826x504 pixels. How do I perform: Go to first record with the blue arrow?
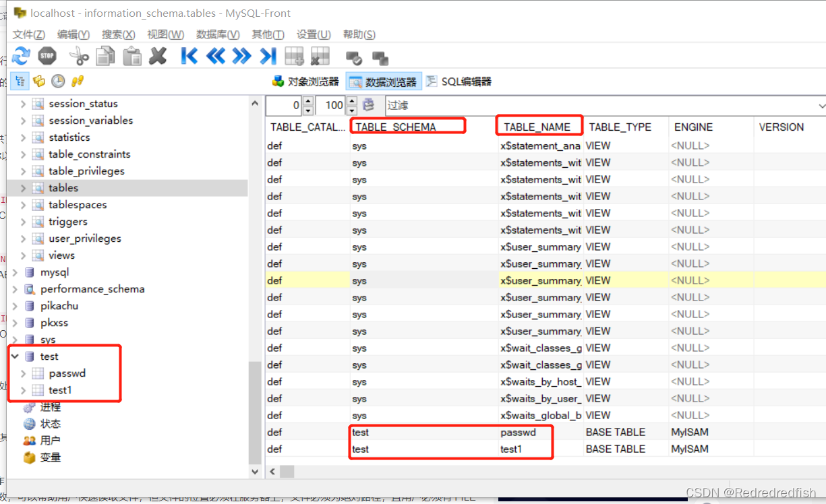pyautogui.click(x=189, y=56)
